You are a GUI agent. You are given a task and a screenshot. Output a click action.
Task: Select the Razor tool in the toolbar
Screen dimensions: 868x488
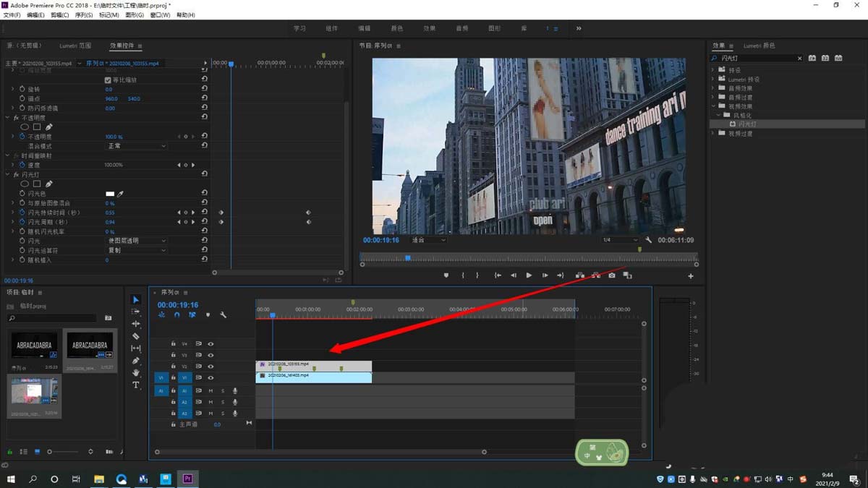pyautogui.click(x=135, y=336)
